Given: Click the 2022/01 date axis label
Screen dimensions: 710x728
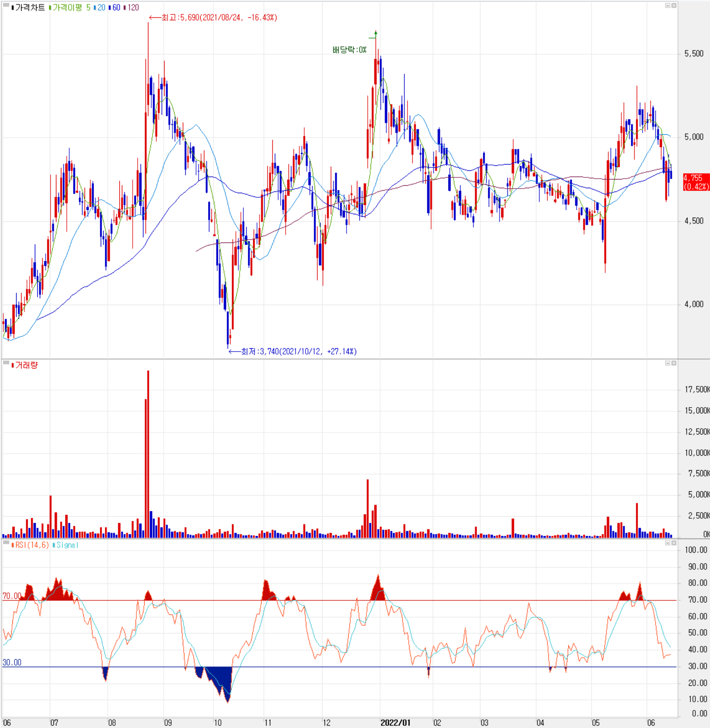Looking at the screenshot, I should coord(395,723).
